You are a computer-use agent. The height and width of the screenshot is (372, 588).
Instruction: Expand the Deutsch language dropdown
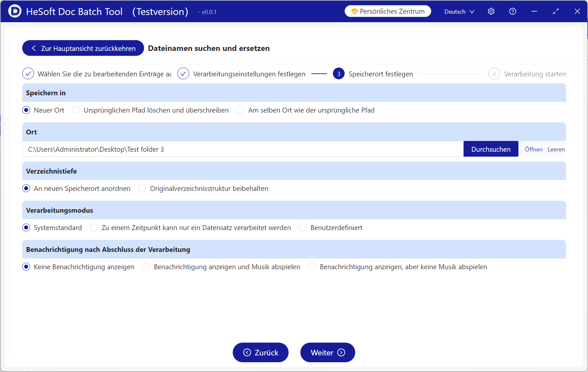[459, 11]
